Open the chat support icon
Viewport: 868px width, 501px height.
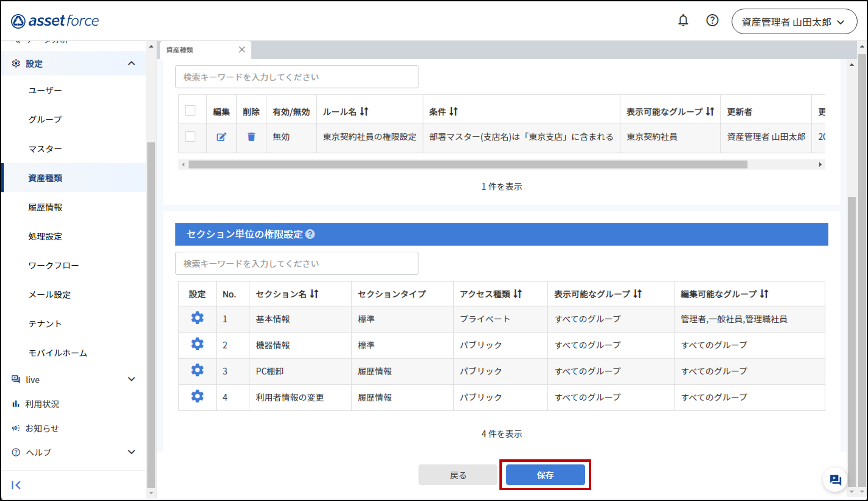pyautogui.click(x=835, y=480)
